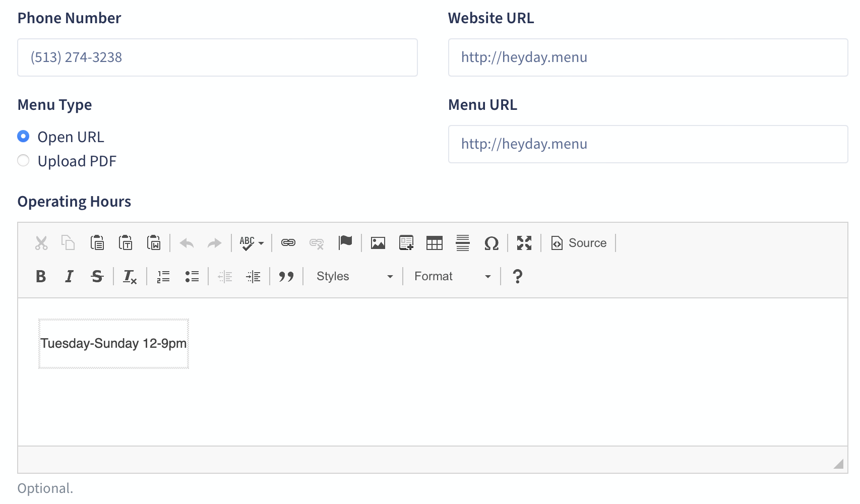Toggle italic formatting
Screen dimensions: 860x504
point(69,276)
